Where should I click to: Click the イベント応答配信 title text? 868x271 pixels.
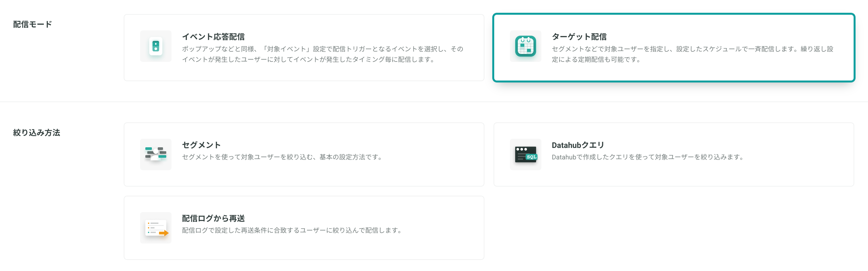point(213,37)
